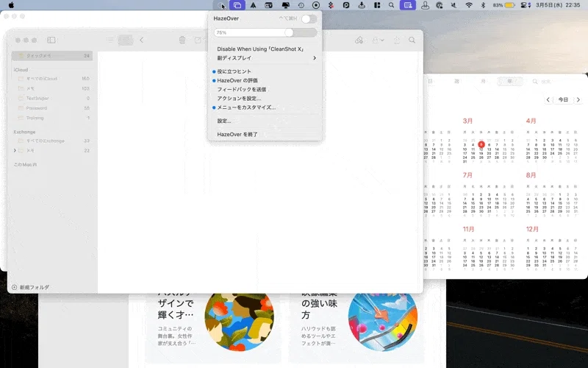The image size is (588, 368).
Task: Open the colorful faces App Store artwork
Action: click(x=240, y=322)
